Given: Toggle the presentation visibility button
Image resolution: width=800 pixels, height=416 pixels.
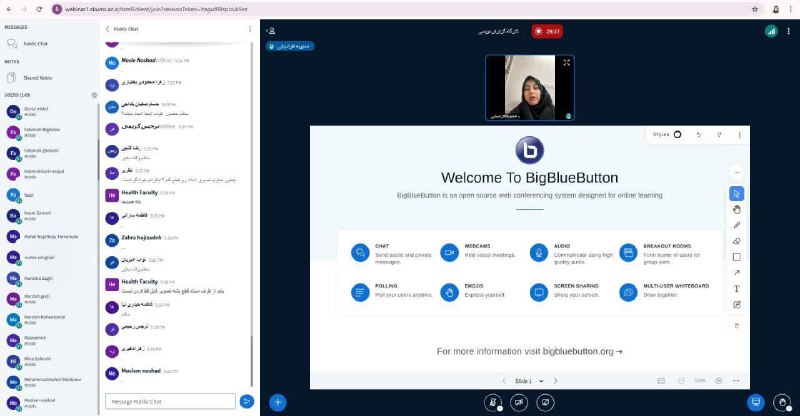Looking at the screenshot, I should [756, 402].
